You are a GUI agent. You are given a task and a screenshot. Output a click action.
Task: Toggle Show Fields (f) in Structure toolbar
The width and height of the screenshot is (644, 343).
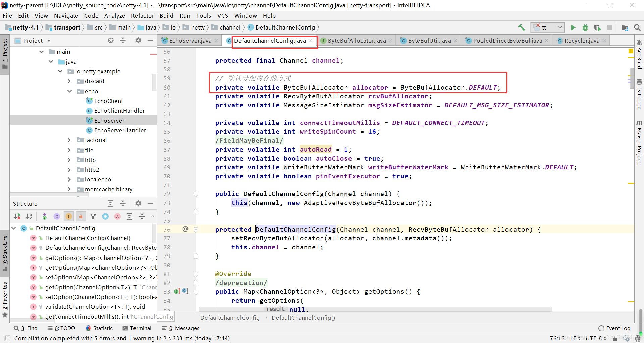pyautogui.click(x=69, y=216)
